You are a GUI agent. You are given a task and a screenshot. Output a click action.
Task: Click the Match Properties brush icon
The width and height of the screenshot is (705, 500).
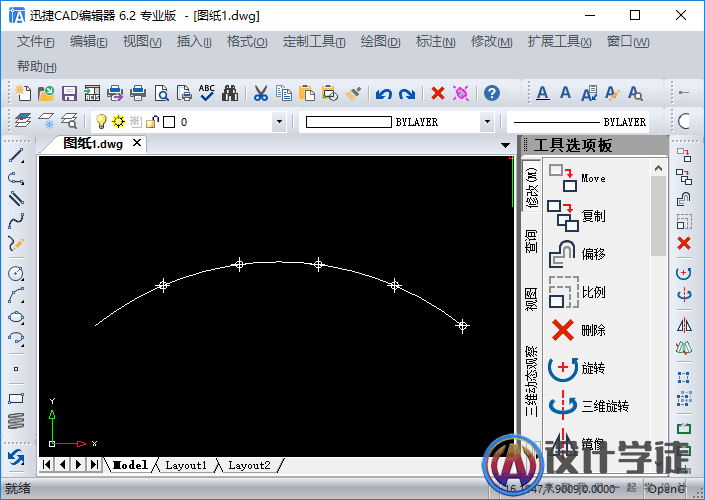(353, 93)
